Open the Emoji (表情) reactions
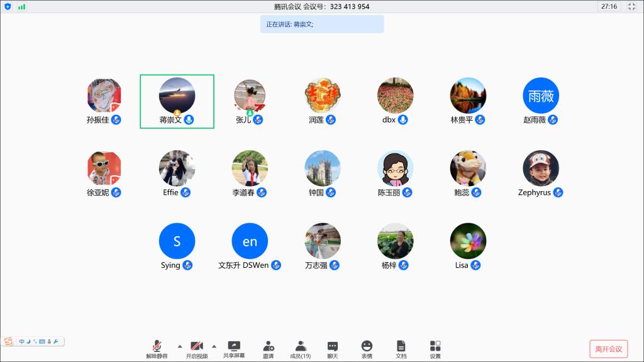644x362 pixels. (x=367, y=346)
